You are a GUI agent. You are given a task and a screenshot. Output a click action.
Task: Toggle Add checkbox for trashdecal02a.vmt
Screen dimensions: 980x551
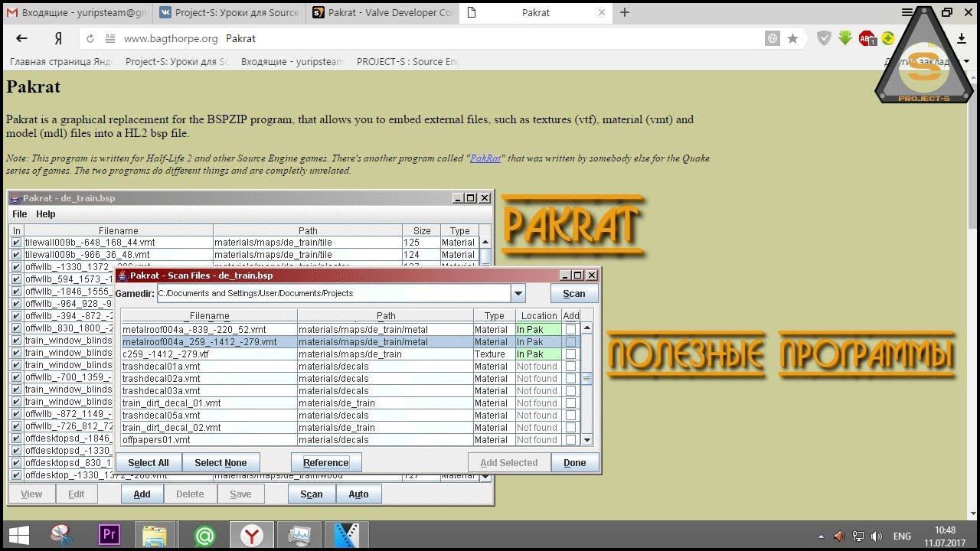(570, 379)
